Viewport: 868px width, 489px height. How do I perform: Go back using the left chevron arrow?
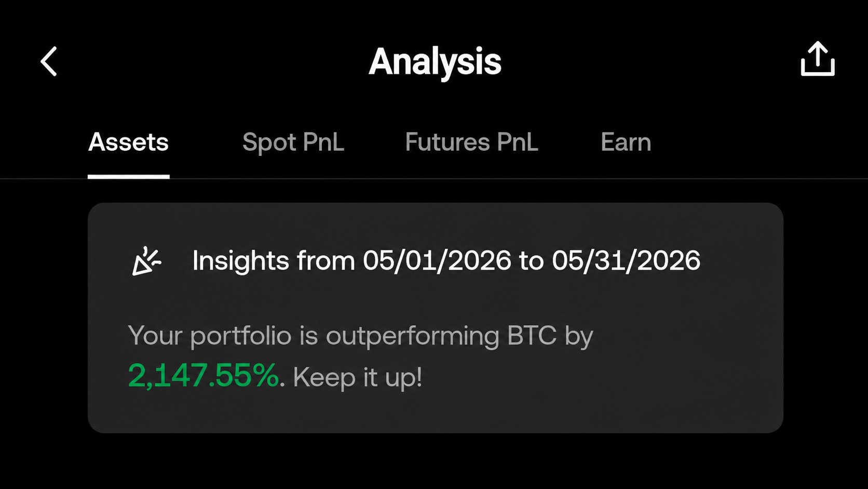pos(49,61)
